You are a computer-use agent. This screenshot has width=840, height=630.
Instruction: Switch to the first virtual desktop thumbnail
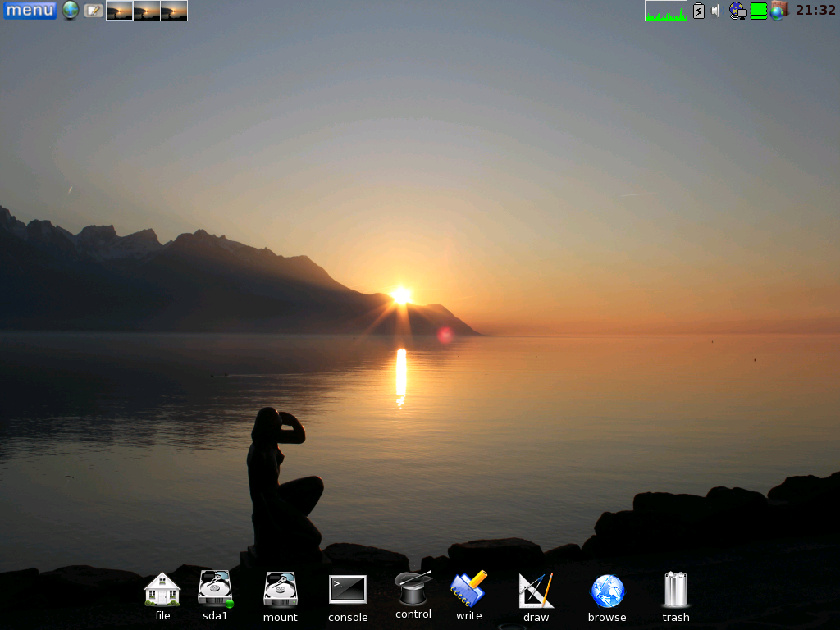(120, 11)
